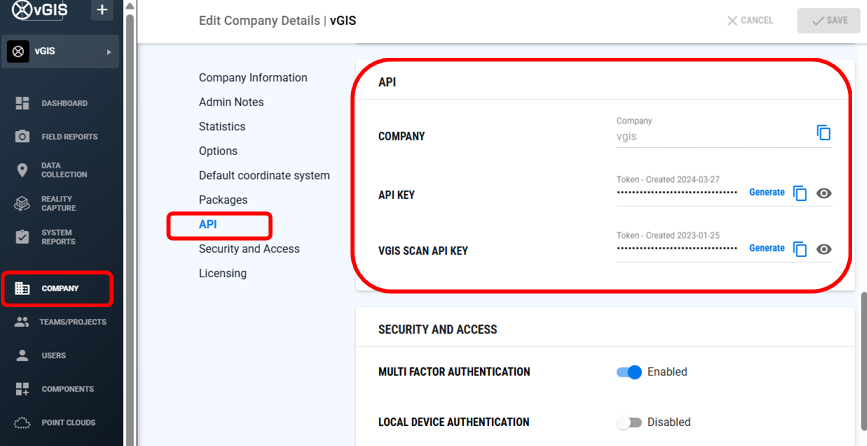
Task: Jump to Company Information section
Action: pyautogui.click(x=253, y=78)
